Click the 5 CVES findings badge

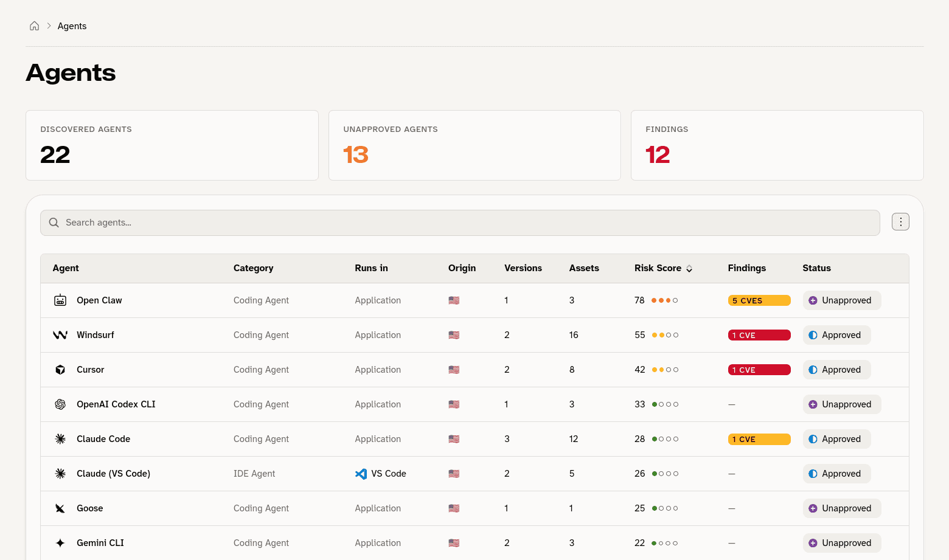pos(759,300)
